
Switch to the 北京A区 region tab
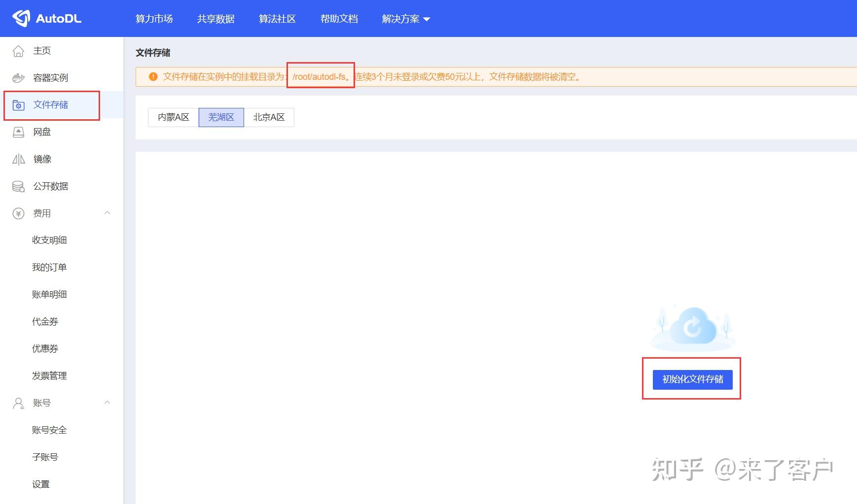269,117
